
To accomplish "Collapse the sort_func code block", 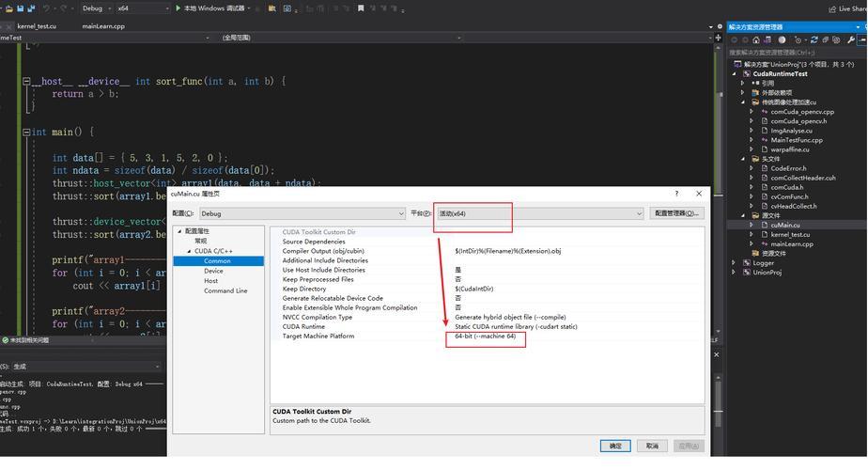I will tap(26, 81).
